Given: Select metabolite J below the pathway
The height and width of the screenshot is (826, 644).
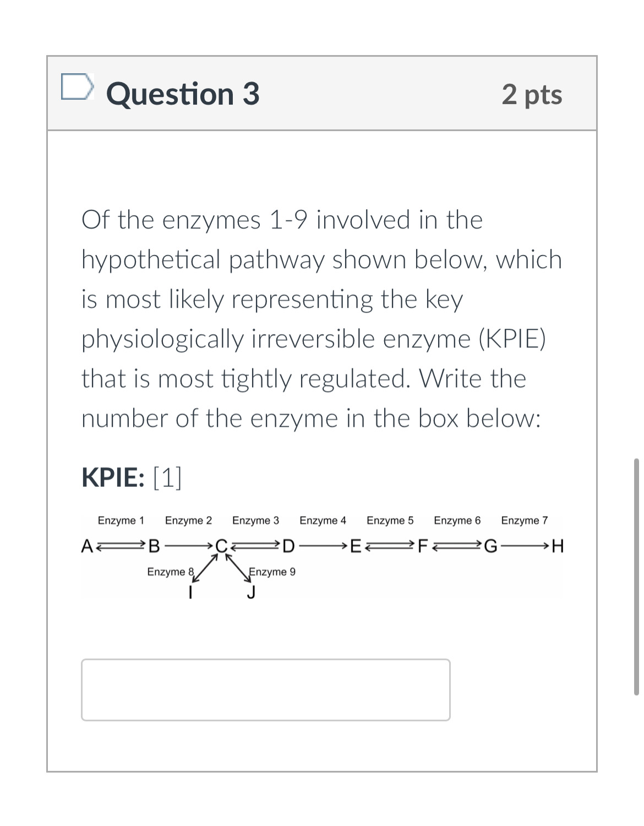Looking at the screenshot, I should pos(252,592).
